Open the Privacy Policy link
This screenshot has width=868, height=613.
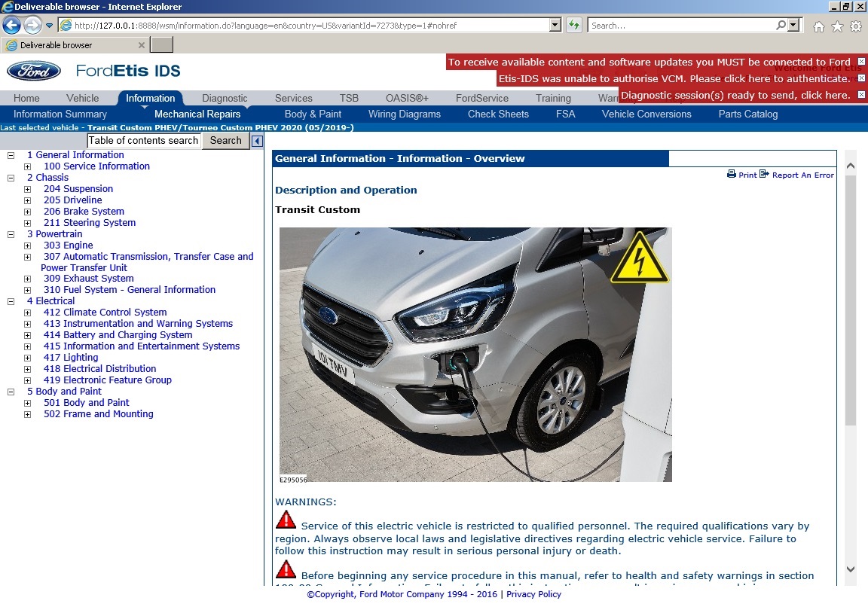coord(533,594)
